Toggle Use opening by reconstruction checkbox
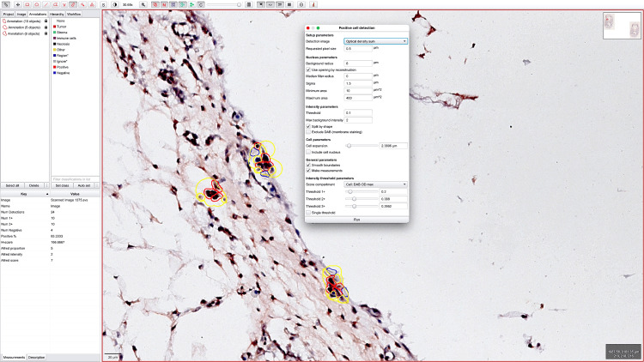This screenshot has width=644, height=362. pos(308,69)
